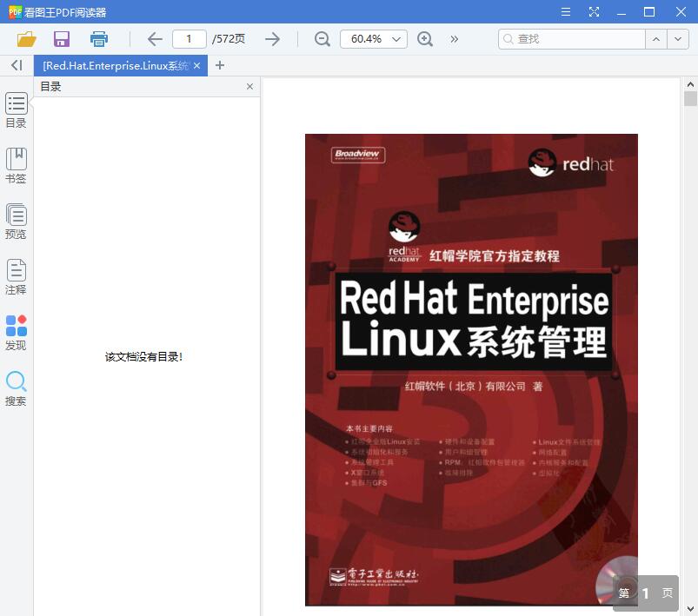Zoom out with the minus magnifier
Screen dimensions: 698x616
coord(322,39)
